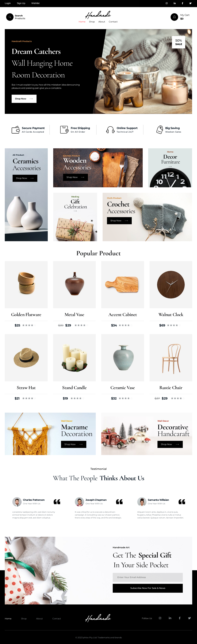Click the search magnifier icon in header

click(10, 17)
